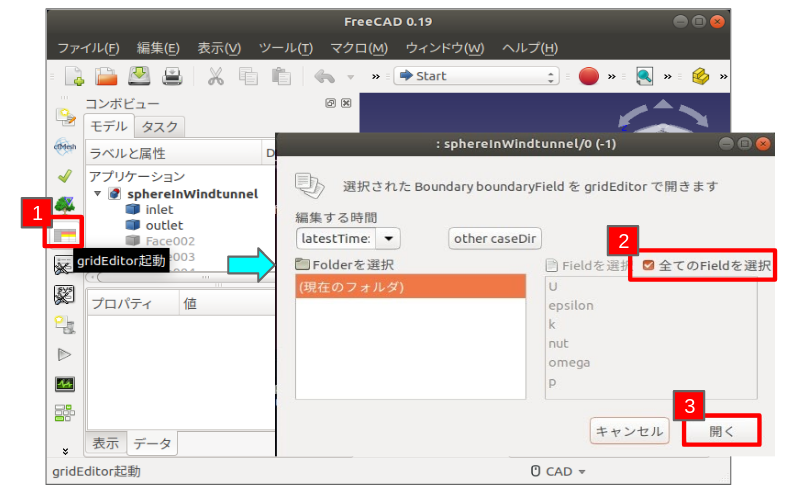Collapse the sphereInWindtunnel tree node
This screenshot has width=800, height=501.
point(97,194)
